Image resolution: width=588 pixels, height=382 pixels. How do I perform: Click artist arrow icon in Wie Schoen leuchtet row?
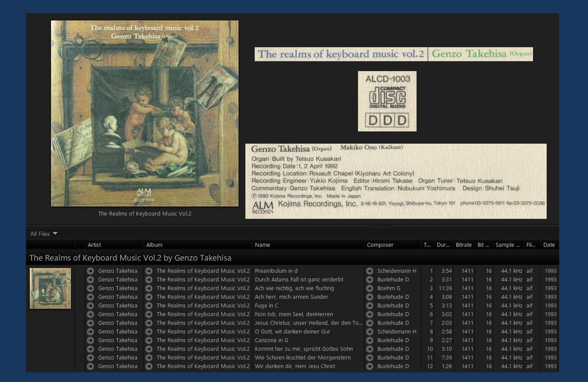click(91, 358)
